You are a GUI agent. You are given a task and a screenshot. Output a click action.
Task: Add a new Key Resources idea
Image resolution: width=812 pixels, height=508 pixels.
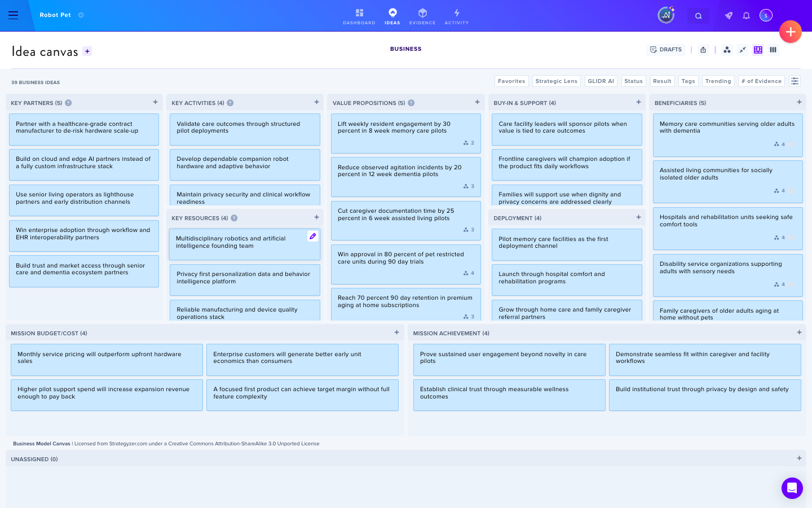coord(316,217)
